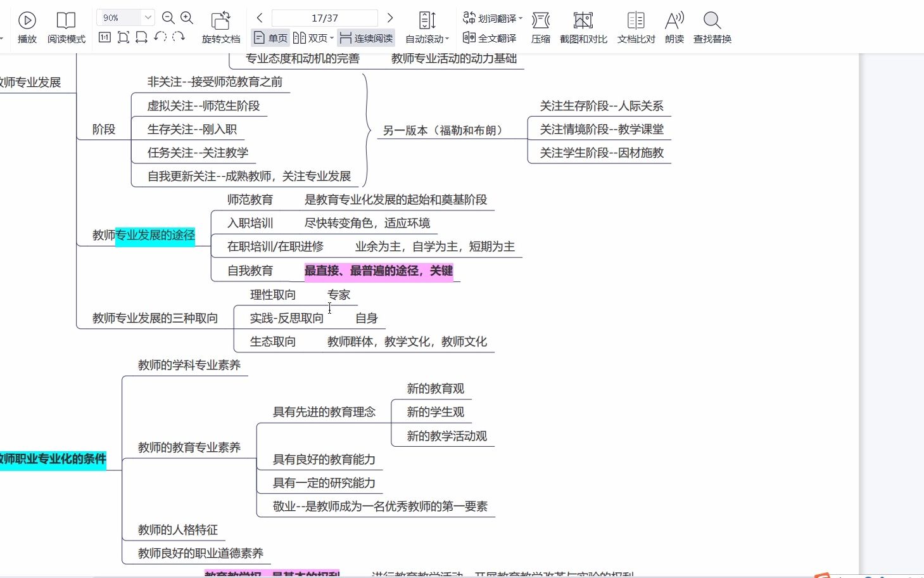Click 自我更新关注--成熟教师，关注专业发展

pos(249,176)
